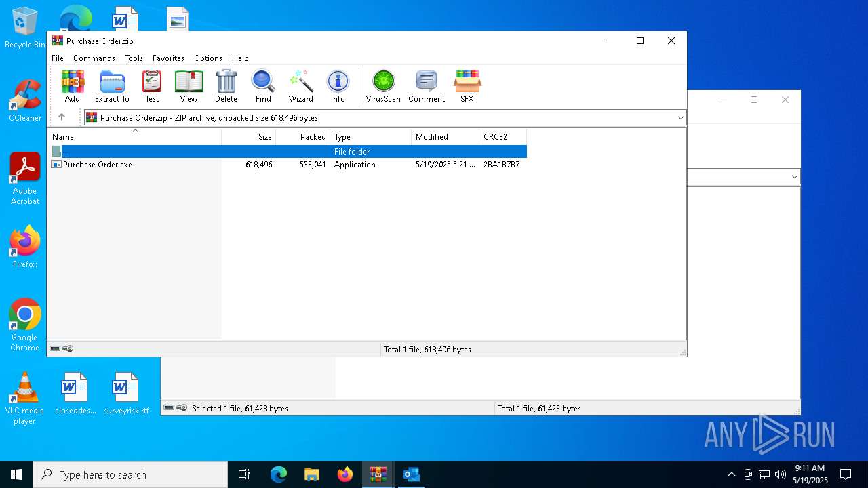Select the parent folder '..' row
This screenshot has width=868, height=488.
(288, 152)
